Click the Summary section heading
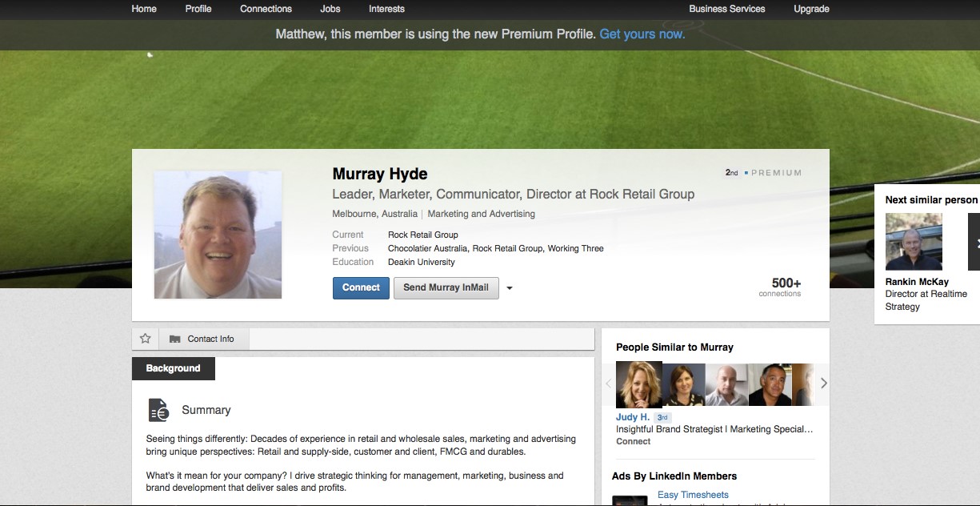The image size is (980, 506). click(x=206, y=410)
